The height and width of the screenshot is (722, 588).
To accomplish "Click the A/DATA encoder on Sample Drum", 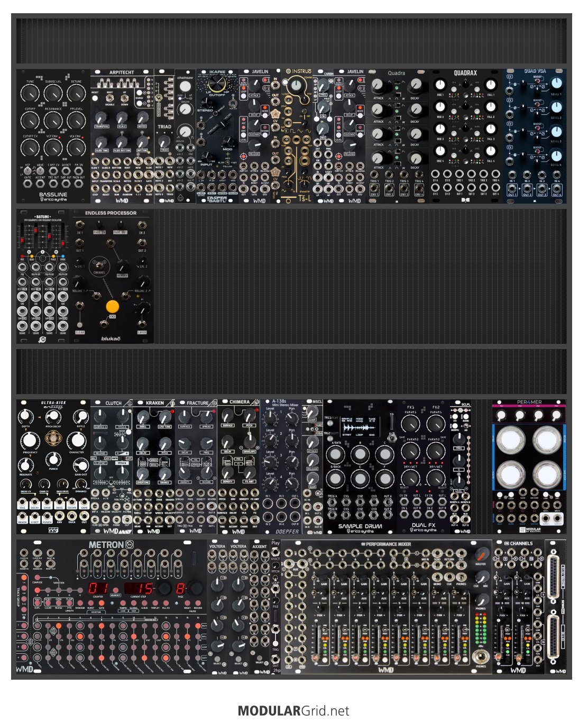I will pyautogui.click(x=334, y=453).
